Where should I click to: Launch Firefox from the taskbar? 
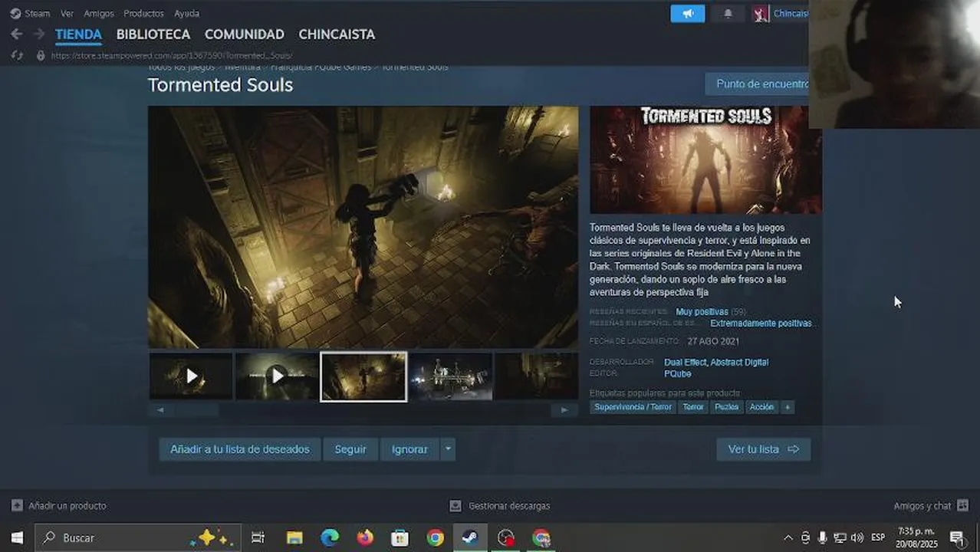pyautogui.click(x=365, y=537)
